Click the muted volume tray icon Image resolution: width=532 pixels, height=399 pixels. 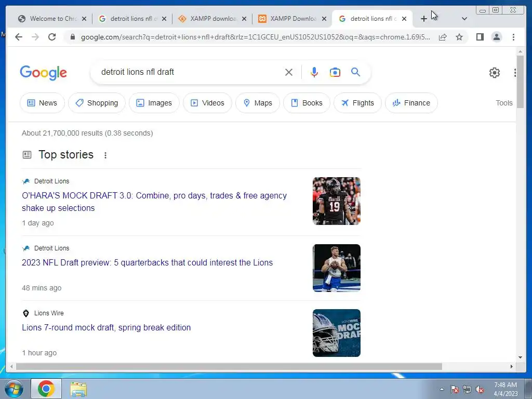(480, 389)
